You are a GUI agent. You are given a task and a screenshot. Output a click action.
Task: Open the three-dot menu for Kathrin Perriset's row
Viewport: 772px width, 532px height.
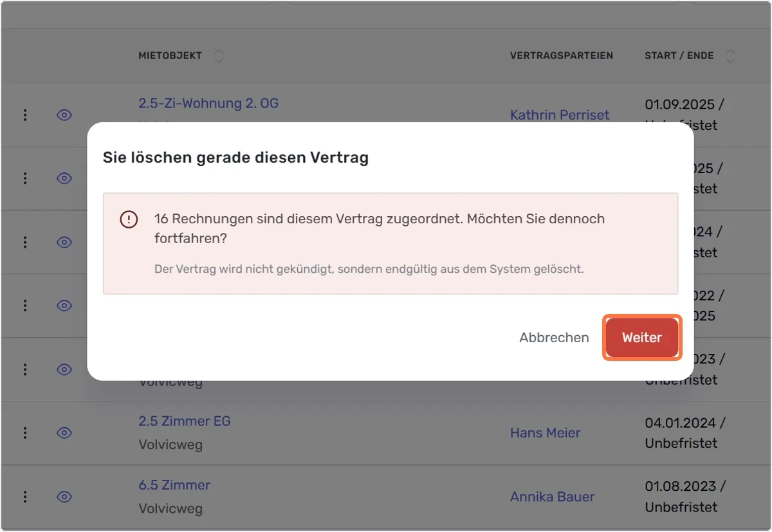click(x=25, y=115)
